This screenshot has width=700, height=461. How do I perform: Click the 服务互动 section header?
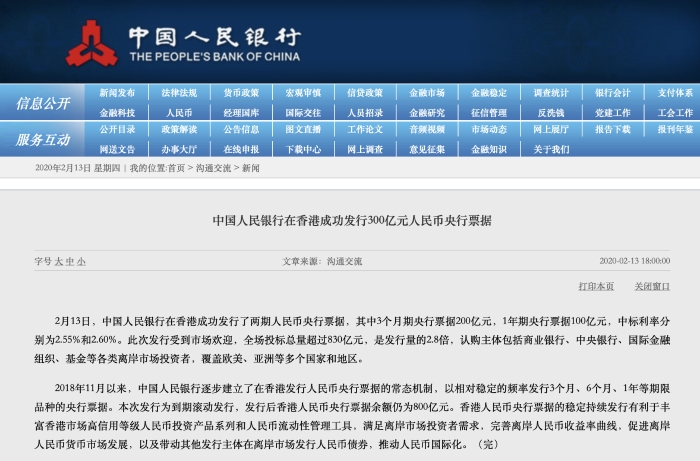43,140
